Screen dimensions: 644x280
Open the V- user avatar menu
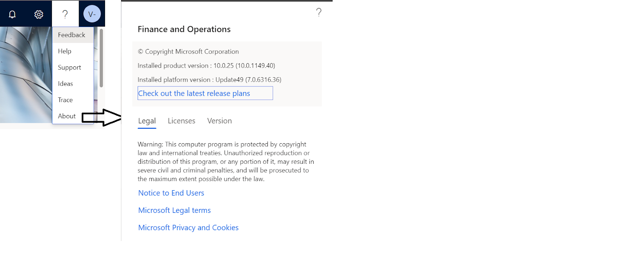[92, 14]
